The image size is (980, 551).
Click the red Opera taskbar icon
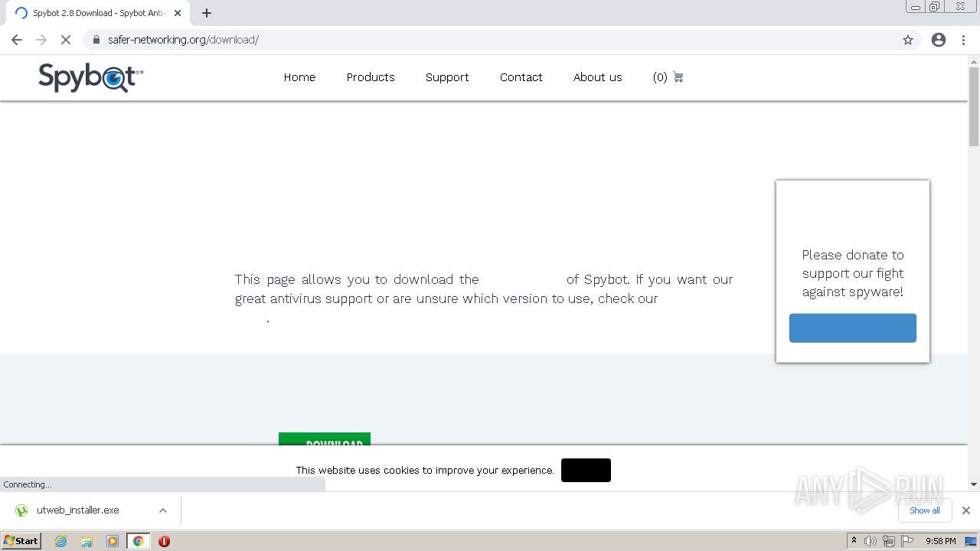164,541
